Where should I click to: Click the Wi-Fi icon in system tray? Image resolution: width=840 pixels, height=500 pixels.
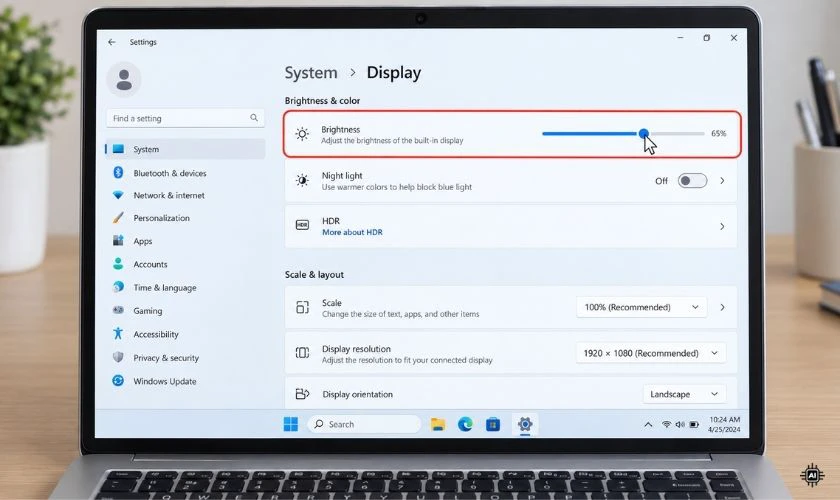[x=666, y=424]
